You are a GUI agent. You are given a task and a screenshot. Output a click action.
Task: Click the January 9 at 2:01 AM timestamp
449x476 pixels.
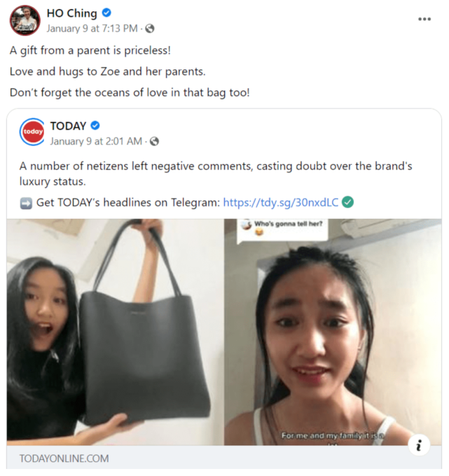pyautogui.click(x=96, y=142)
